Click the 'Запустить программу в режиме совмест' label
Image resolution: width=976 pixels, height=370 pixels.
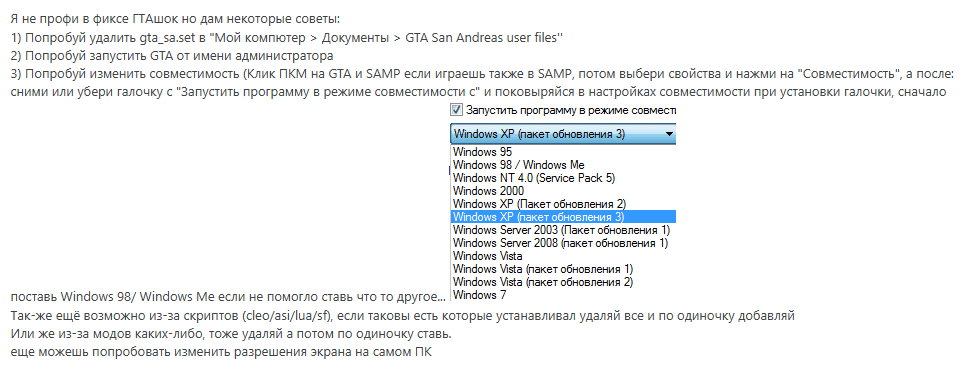point(571,110)
